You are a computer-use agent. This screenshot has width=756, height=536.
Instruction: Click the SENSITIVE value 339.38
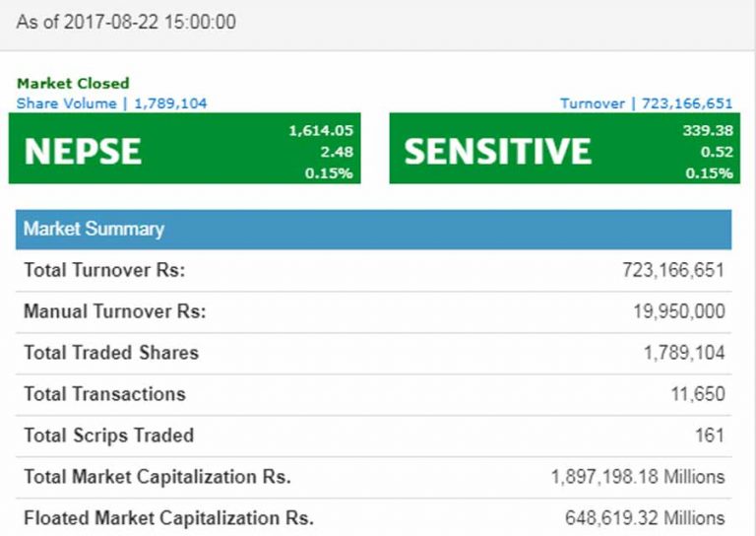tap(708, 131)
